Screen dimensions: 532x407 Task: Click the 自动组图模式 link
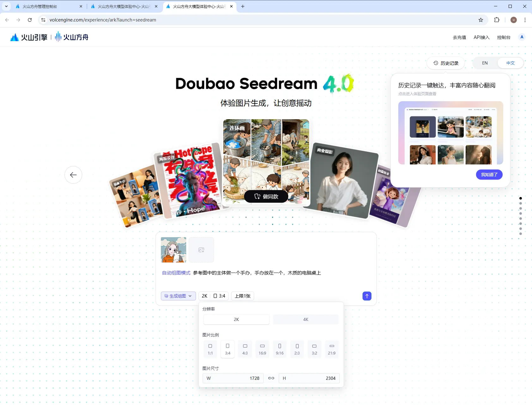pos(176,273)
